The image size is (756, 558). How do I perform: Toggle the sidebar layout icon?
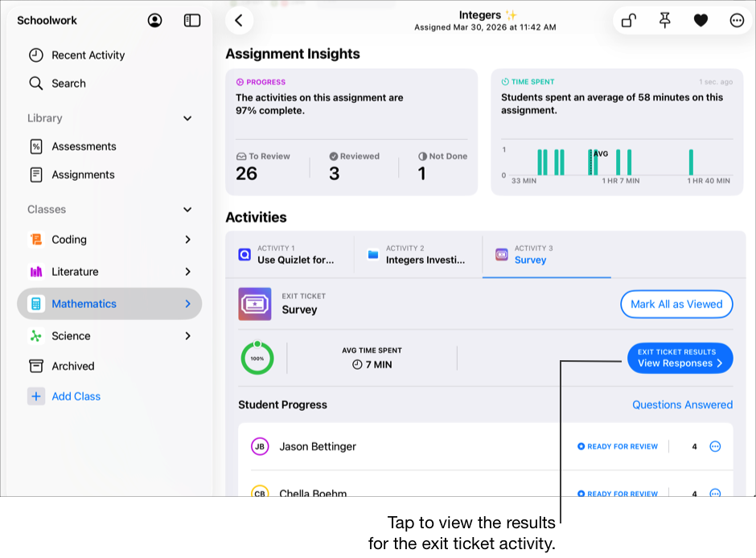(191, 20)
